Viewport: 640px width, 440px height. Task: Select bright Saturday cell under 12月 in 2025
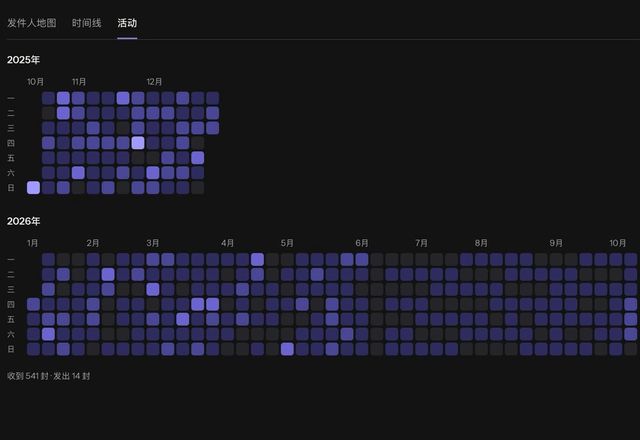pyautogui.click(x=153, y=173)
